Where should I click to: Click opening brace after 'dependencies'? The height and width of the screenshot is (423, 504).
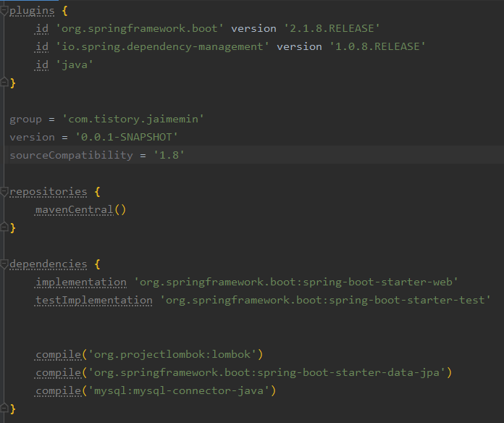point(97,264)
